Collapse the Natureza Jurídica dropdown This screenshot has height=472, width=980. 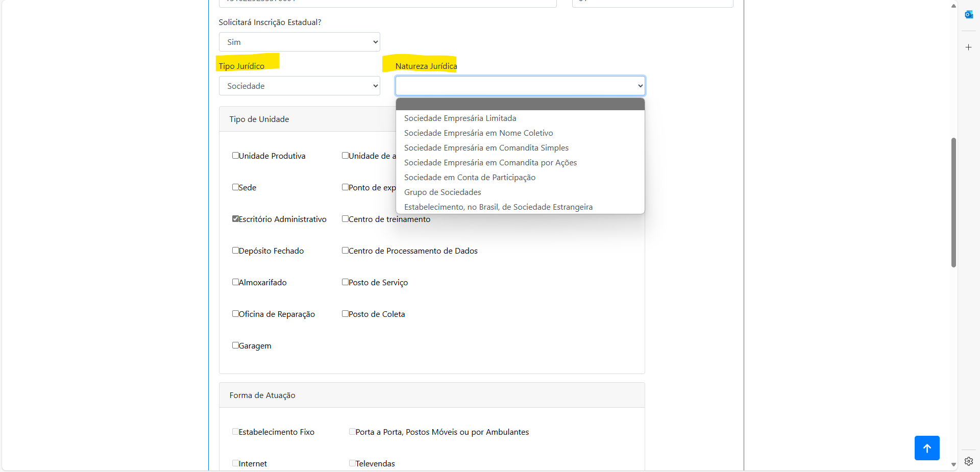coord(520,86)
